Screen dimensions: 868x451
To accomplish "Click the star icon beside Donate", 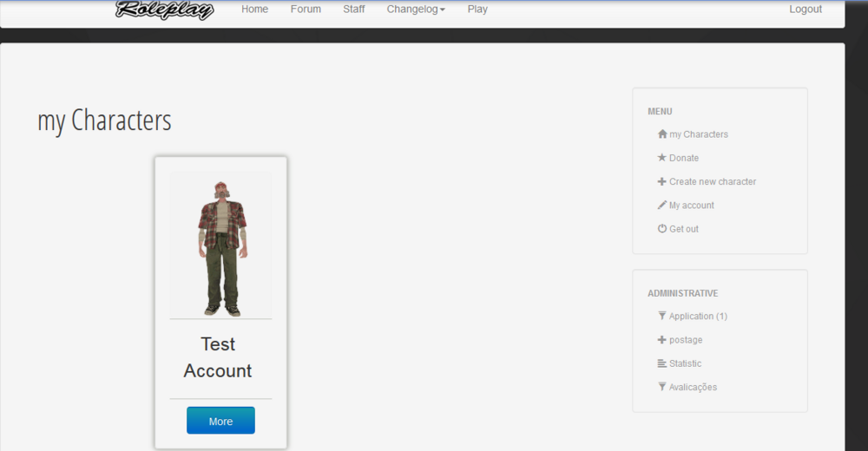I will click(x=661, y=158).
